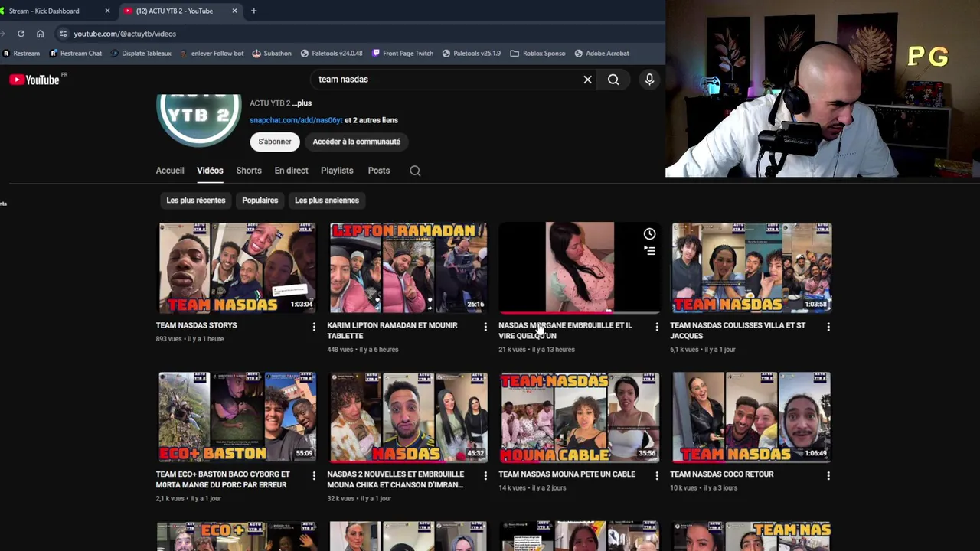The image size is (980, 551).
Task: Open LIPTON RAMADAN video thumbnail
Action: coord(408,268)
